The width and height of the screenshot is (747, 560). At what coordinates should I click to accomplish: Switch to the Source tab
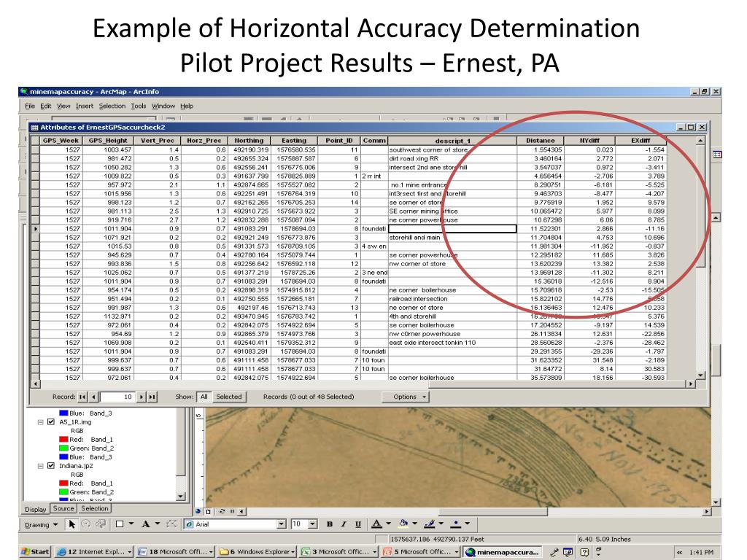click(63, 508)
